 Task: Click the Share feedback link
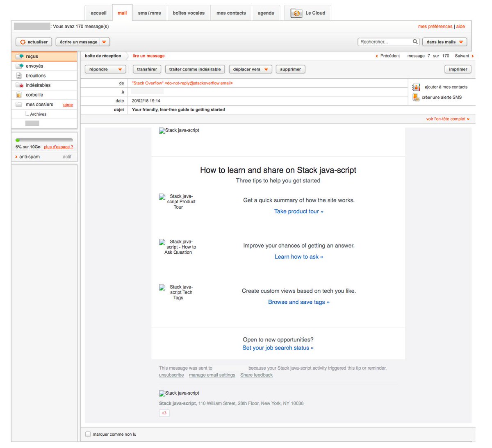pos(256,375)
